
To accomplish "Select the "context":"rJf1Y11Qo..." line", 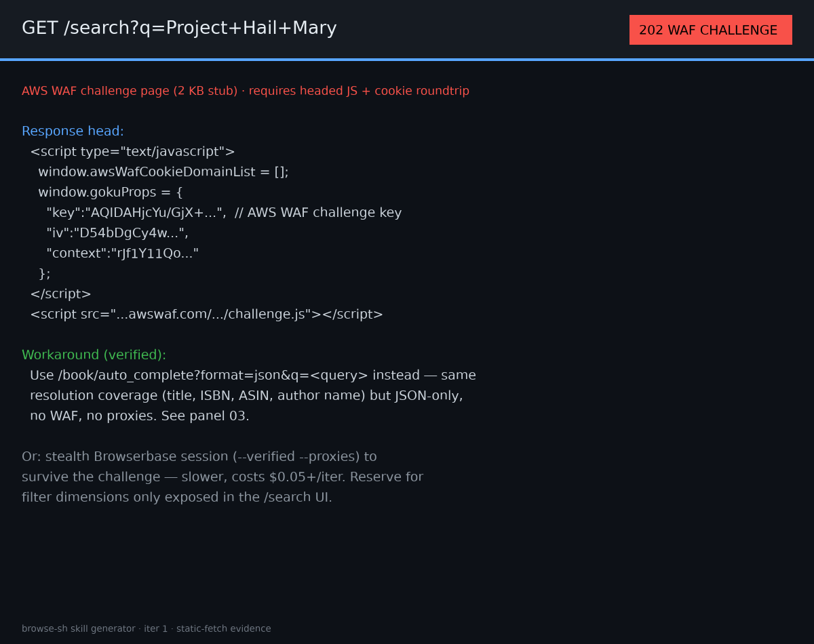I will (x=123, y=253).
